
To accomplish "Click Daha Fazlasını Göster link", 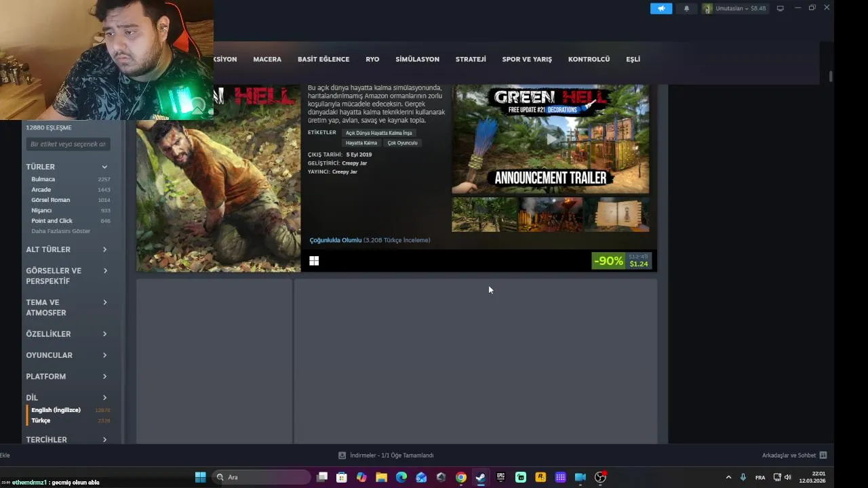I will pos(60,231).
